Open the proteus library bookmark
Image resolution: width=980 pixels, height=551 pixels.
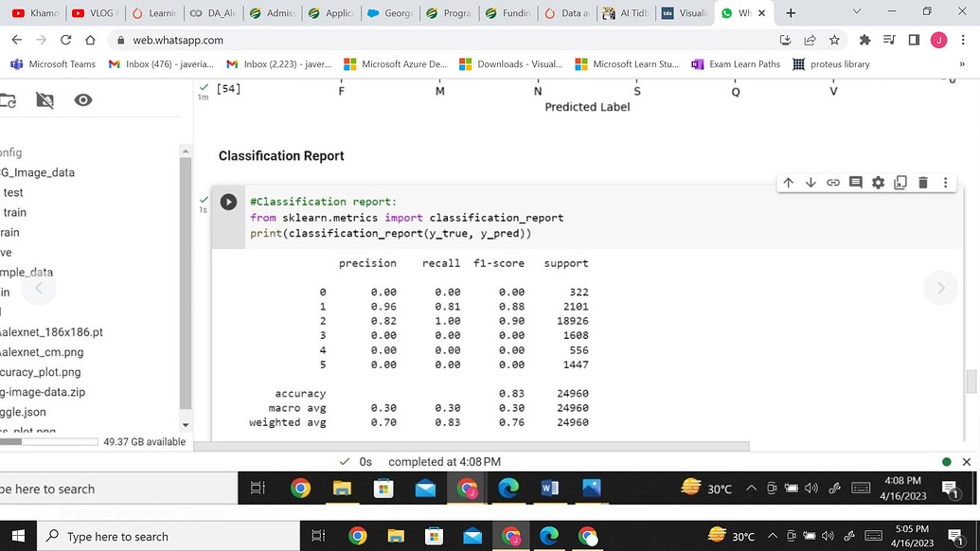(x=830, y=64)
